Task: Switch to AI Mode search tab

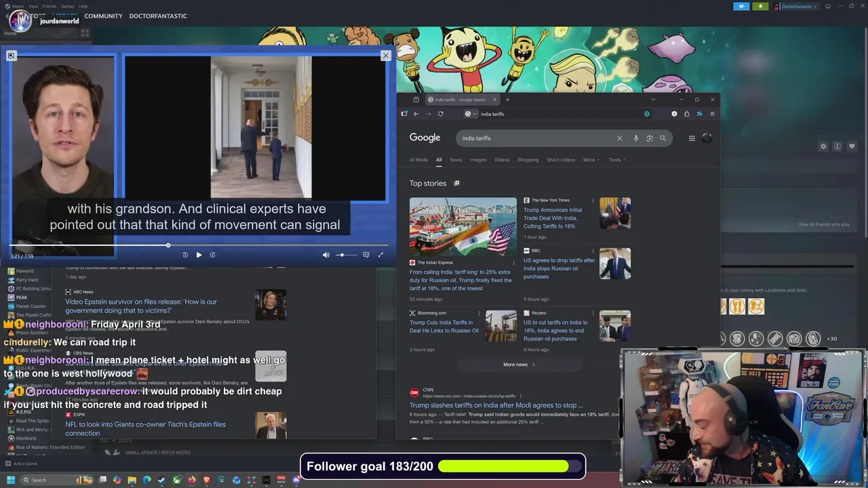Action: pos(418,160)
